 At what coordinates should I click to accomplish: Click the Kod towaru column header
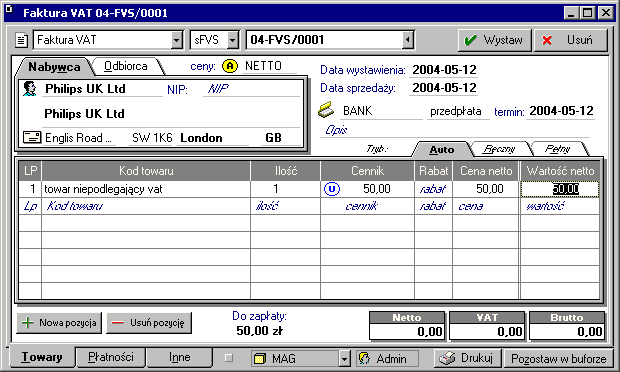(146, 171)
